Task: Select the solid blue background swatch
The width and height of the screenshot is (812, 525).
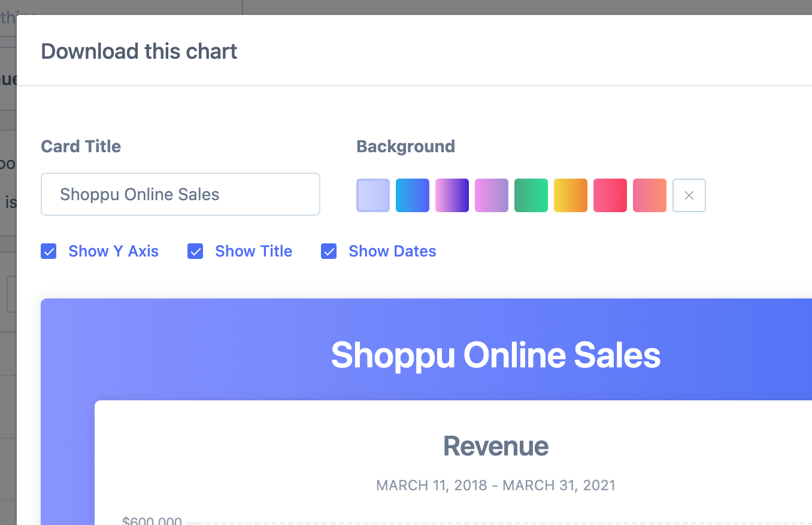Action: pos(412,195)
